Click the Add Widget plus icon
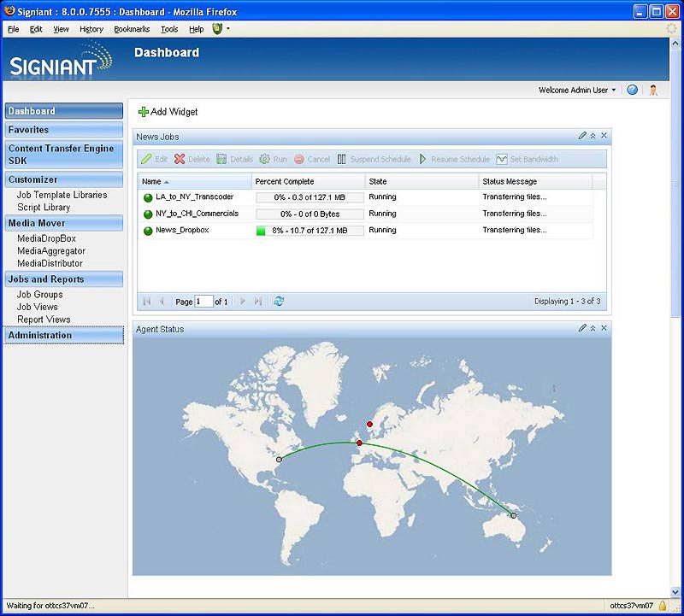This screenshot has width=684, height=616. pos(143,112)
